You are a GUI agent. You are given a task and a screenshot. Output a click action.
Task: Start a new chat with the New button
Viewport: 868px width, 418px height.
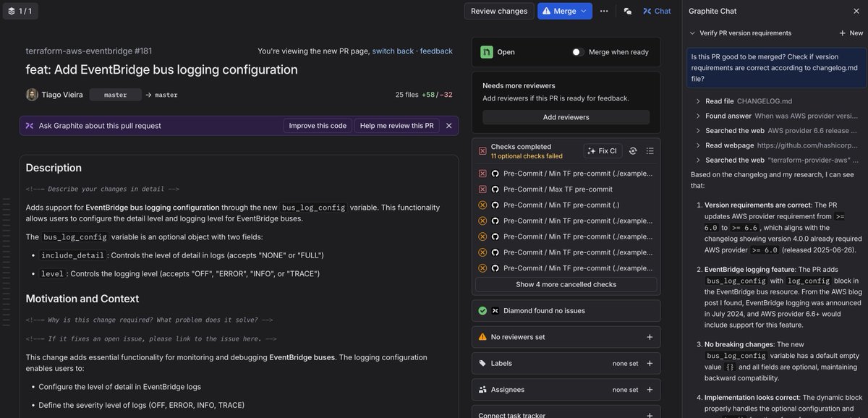(851, 33)
